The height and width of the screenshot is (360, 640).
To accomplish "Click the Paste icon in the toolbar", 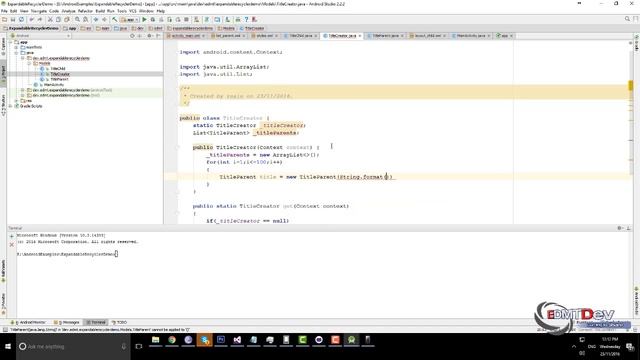I will [67, 20].
